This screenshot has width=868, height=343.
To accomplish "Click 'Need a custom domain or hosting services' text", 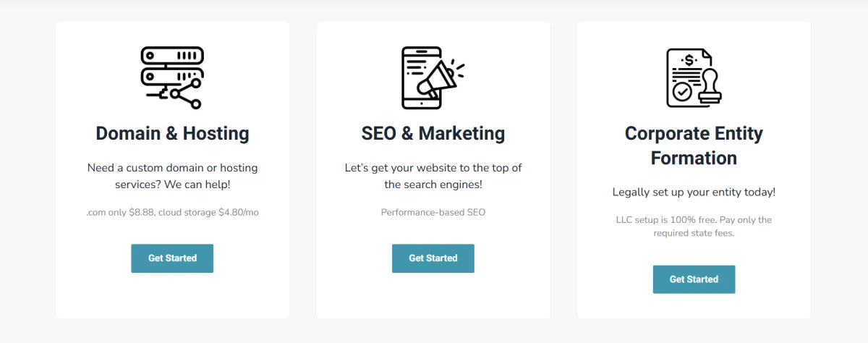I will pos(172,176).
